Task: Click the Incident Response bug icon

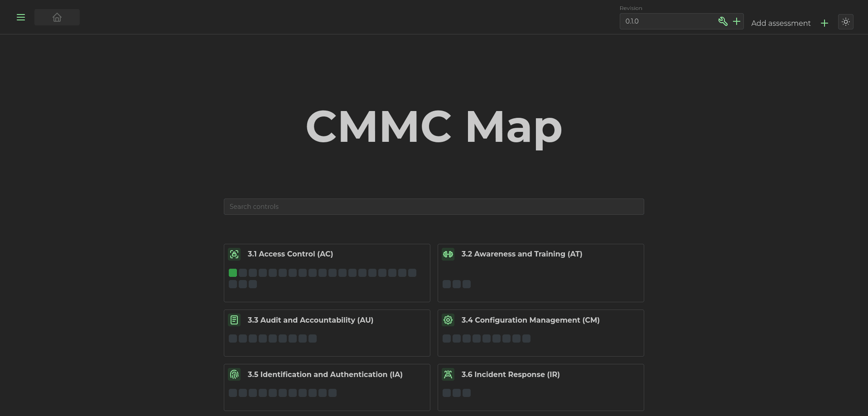Action: coord(448,375)
